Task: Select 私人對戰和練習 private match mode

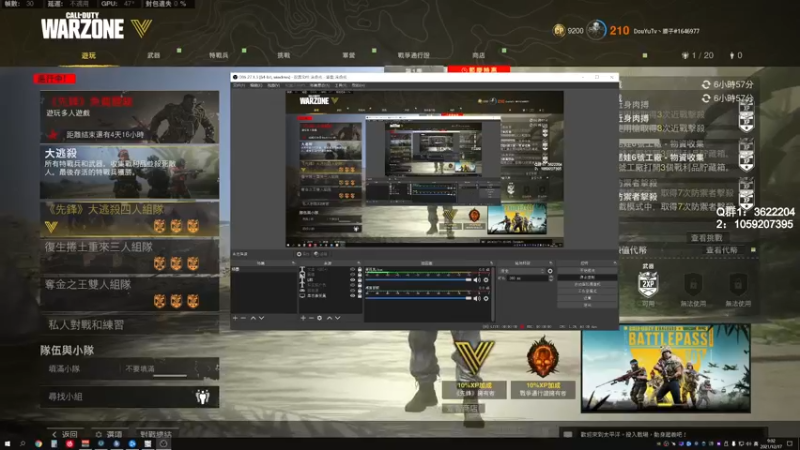Action: (130, 324)
